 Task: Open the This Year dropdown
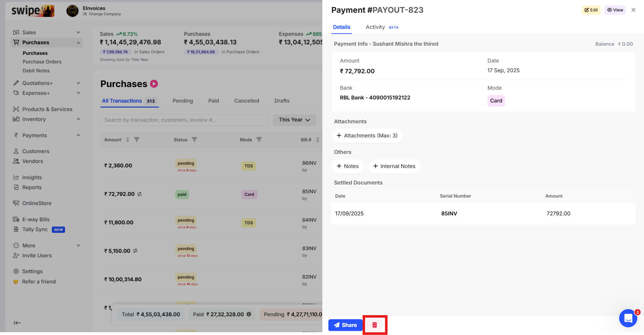tap(294, 120)
